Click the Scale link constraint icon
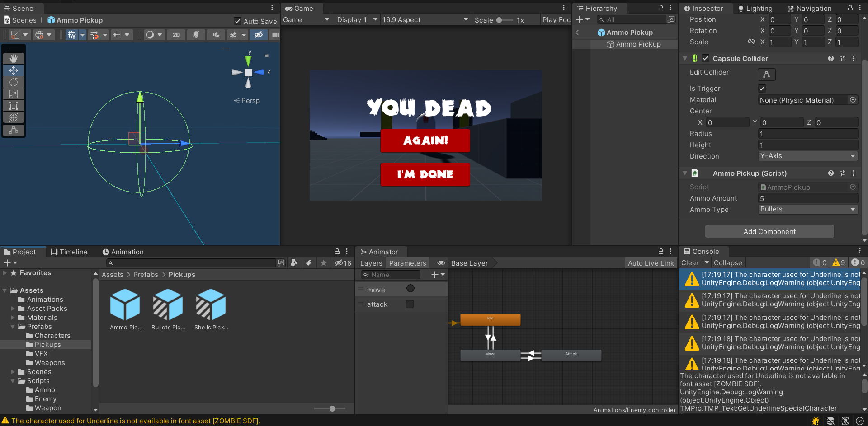The width and height of the screenshot is (868, 426). pyautogui.click(x=751, y=42)
